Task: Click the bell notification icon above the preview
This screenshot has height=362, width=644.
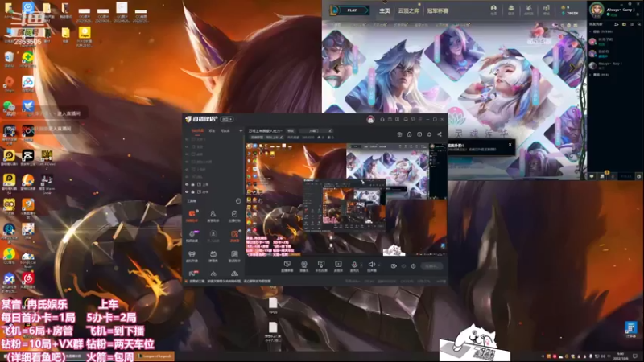Action: [x=429, y=134]
